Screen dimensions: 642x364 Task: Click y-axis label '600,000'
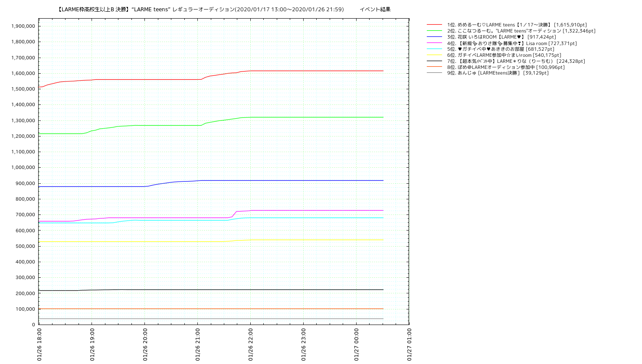click(x=26, y=231)
